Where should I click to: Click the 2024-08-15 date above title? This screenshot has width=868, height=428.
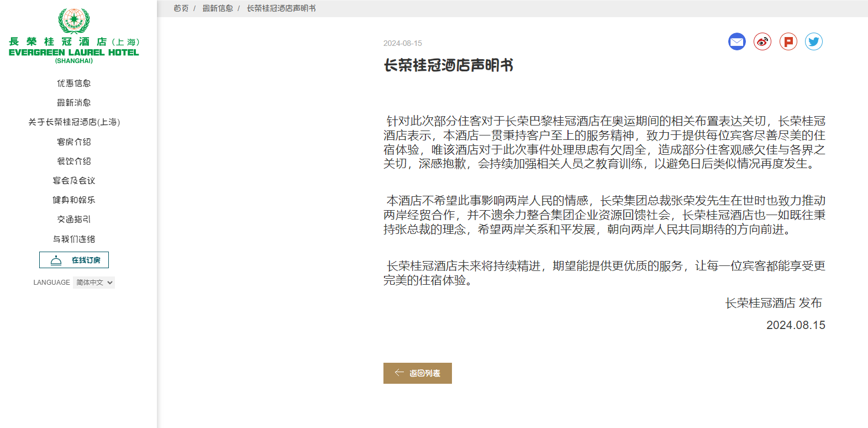tap(403, 43)
